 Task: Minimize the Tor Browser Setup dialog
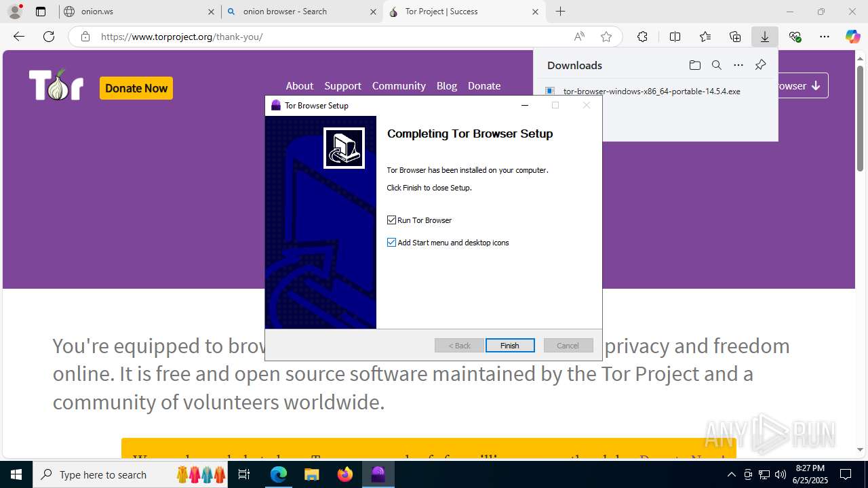click(524, 105)
